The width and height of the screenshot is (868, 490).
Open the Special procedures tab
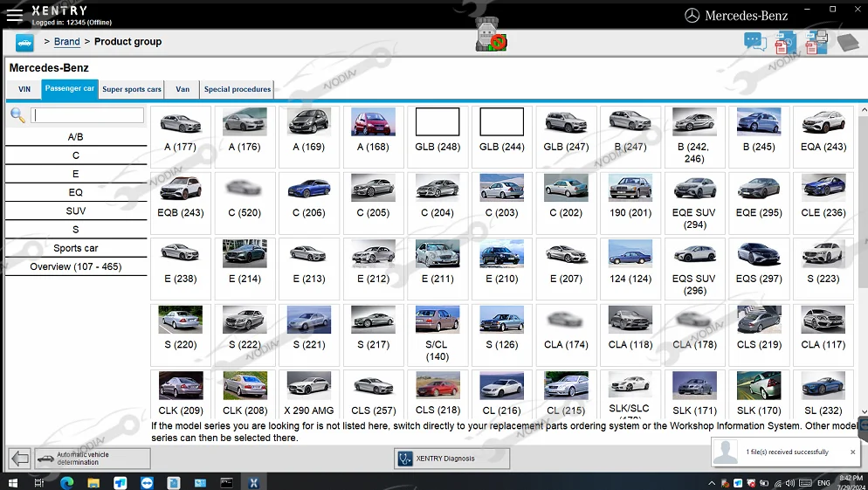tap(237, 89)
